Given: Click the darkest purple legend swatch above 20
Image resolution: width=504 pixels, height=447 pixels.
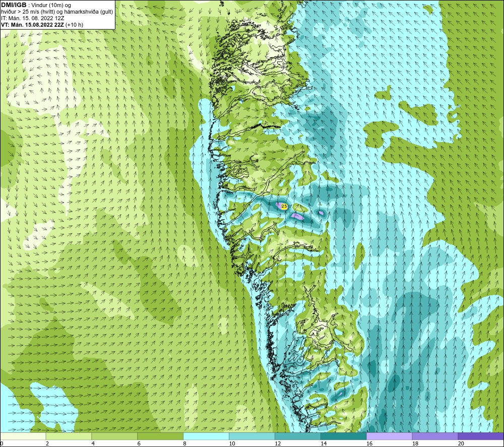Looking at the screenshot, I should tap(481, 436).
